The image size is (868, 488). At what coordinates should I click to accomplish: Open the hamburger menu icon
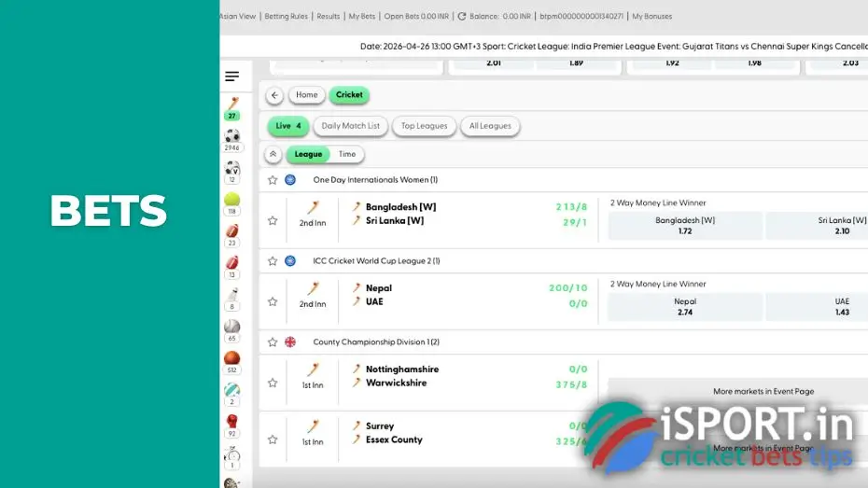click(231, 77)
